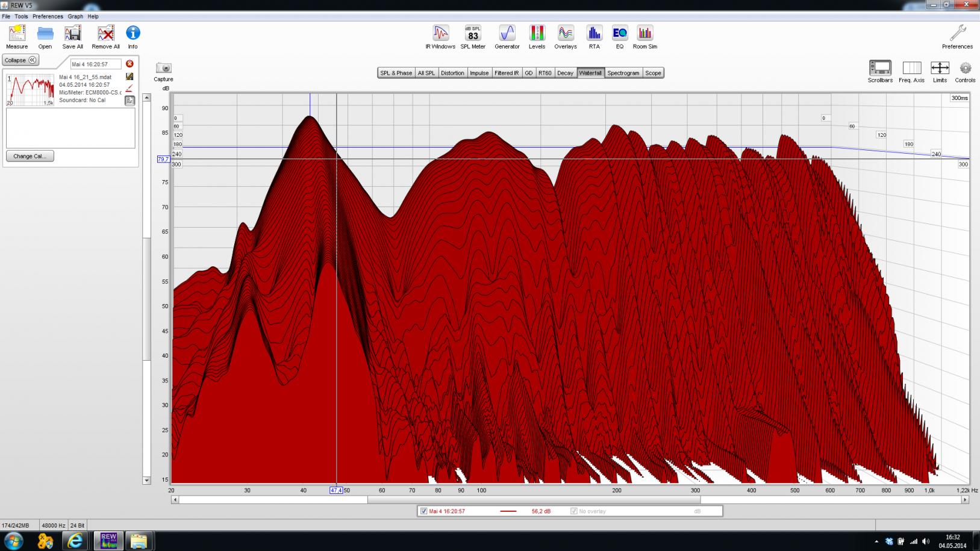Toggle the No overlay checkbox
This screenshot has width=980, height=551.
(x=573, y=511)
